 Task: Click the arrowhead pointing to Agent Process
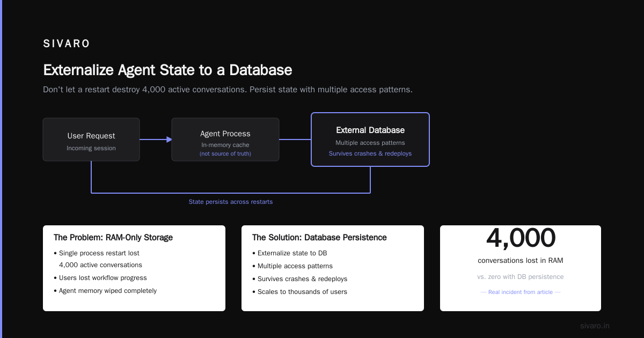(x=169, y=139)
